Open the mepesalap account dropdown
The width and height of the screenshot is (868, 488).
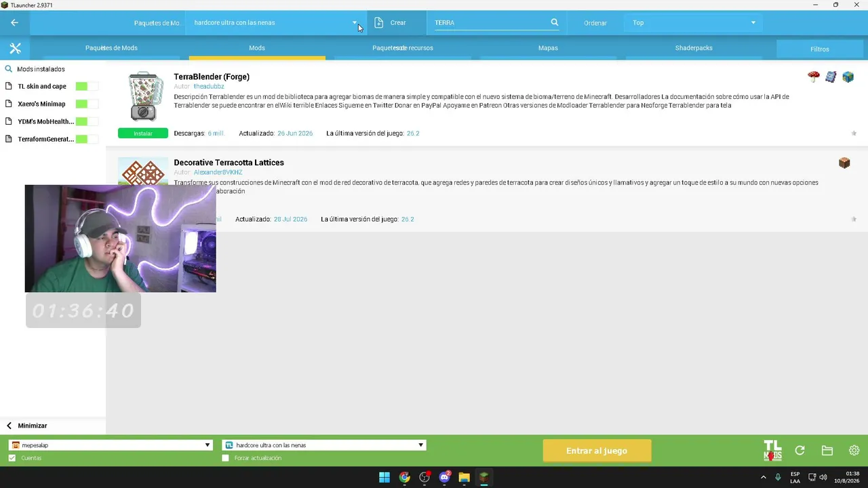click(x=111, y=445)
